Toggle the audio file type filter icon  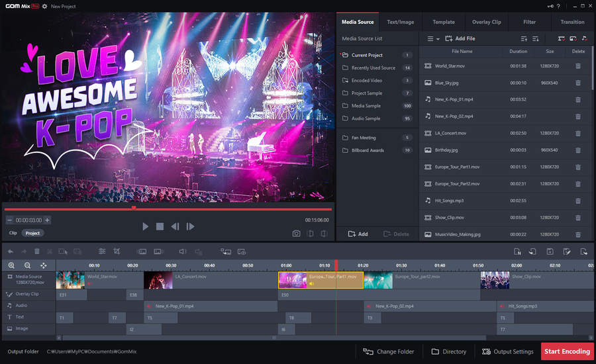584,39
